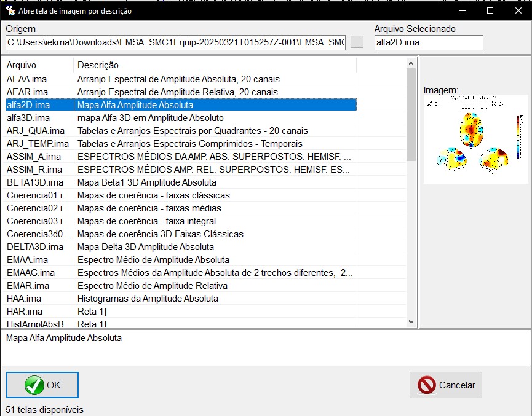Click the description text box below the list
The image size is (532, 416).
pyautogui.click(x=266, y=348)
